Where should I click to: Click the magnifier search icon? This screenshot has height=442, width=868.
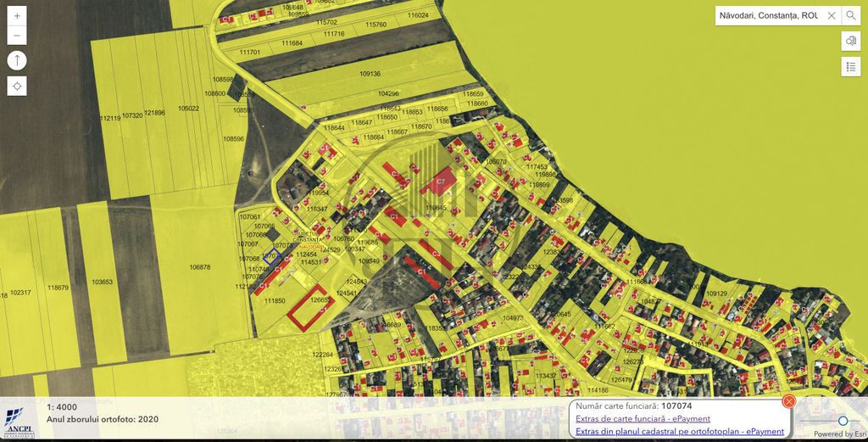[850, 15]
